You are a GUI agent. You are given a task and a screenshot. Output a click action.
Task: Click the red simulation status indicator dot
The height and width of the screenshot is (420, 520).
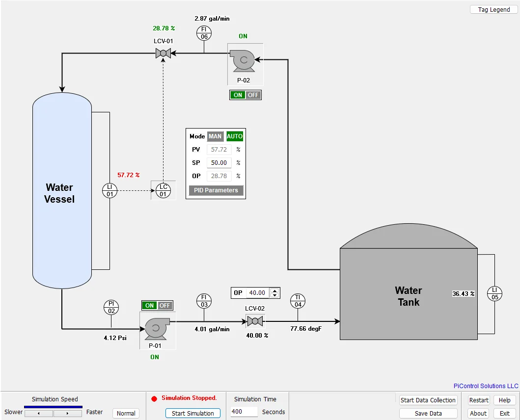[154, 399]
